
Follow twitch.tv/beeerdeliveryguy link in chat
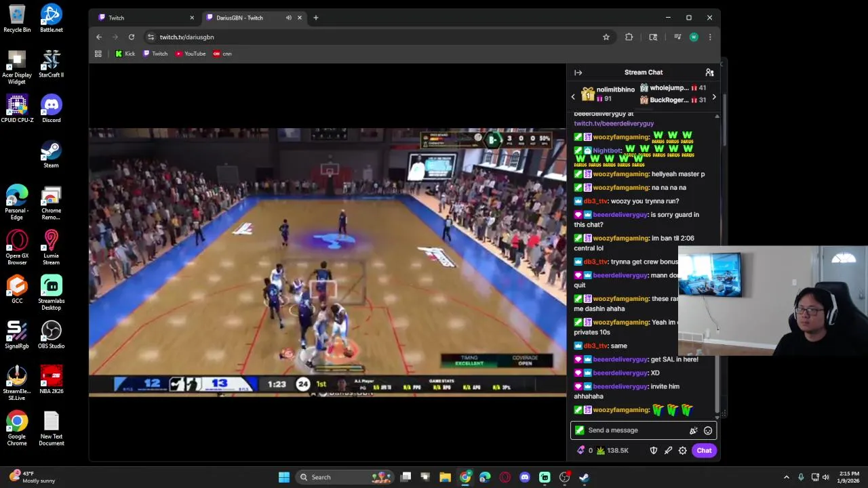tap(614, 123)
